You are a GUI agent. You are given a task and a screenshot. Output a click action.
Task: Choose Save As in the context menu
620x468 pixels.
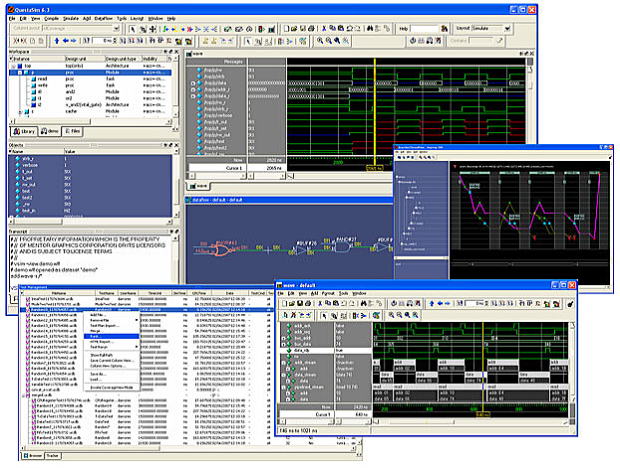point(111,374)
